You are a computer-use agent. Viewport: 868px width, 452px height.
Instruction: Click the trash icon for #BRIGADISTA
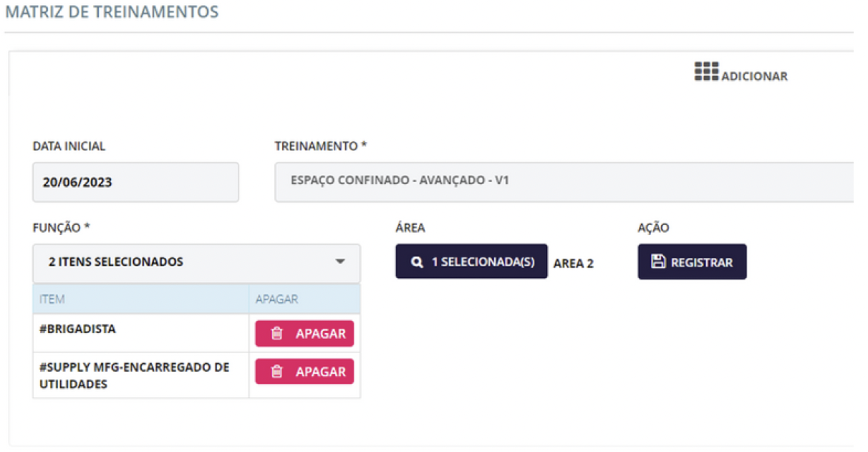(277, 334)
